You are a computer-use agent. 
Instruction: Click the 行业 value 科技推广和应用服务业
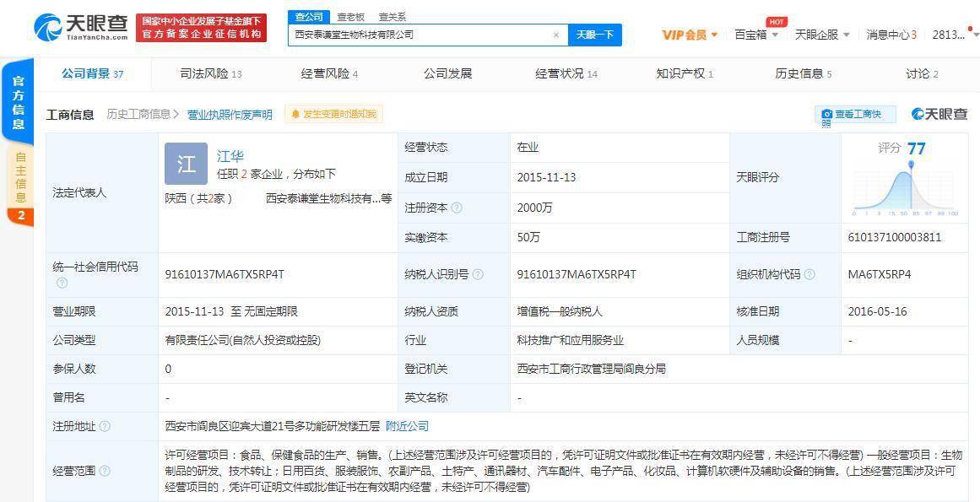pyautogui.click(x=570, y=341)
